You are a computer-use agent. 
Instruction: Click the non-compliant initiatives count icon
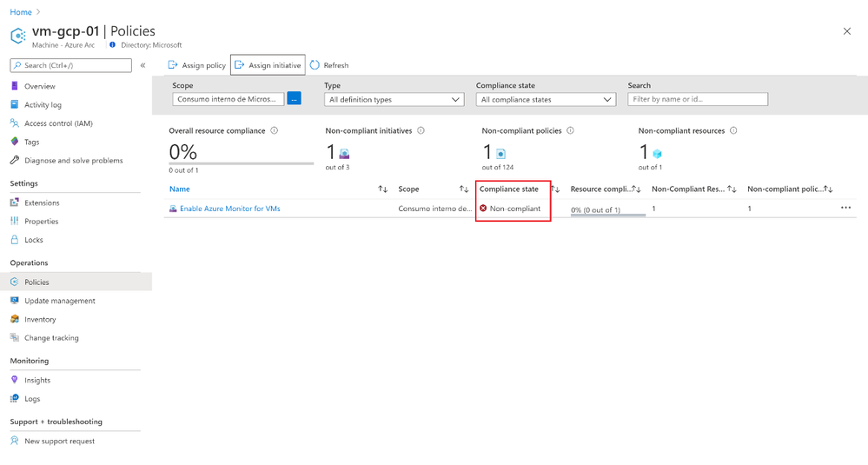[344, 154]
